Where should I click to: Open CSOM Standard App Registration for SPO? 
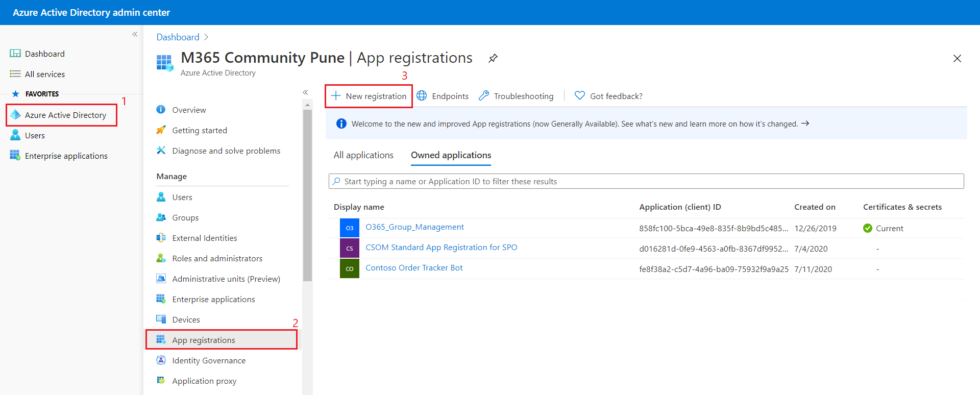point(441,248)
